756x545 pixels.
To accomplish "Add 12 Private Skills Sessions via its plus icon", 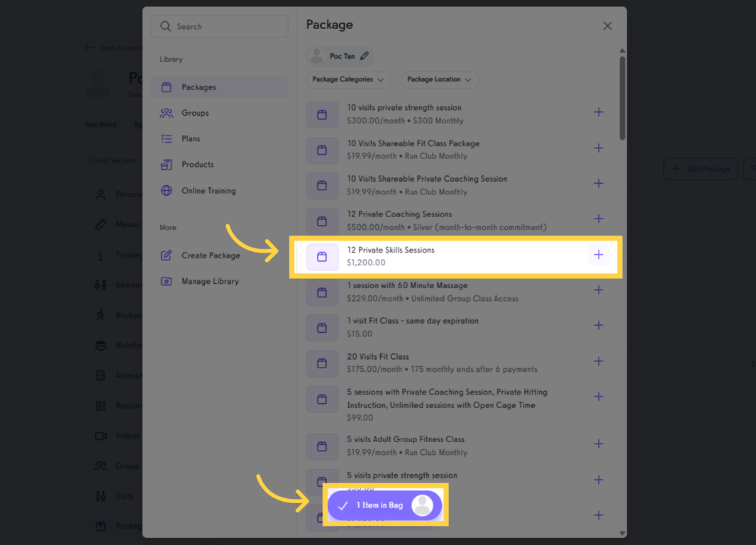I will [599, 254].
